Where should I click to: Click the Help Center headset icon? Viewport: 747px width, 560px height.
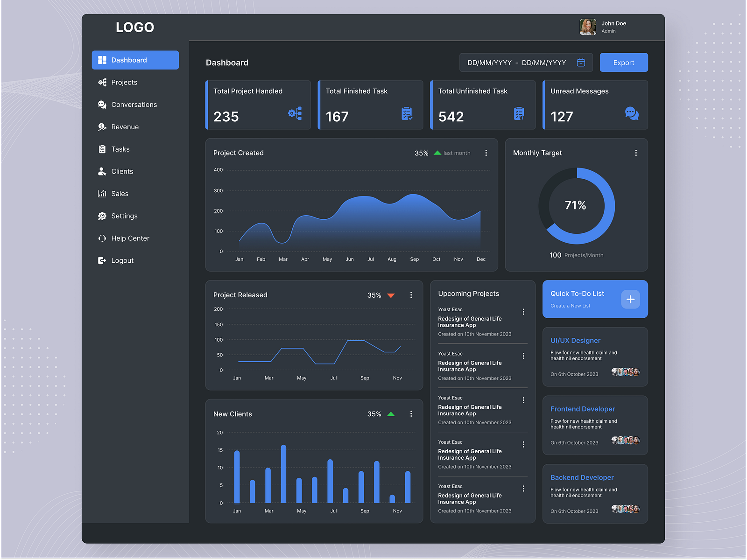pyautogui.click(x=102, y=238)
